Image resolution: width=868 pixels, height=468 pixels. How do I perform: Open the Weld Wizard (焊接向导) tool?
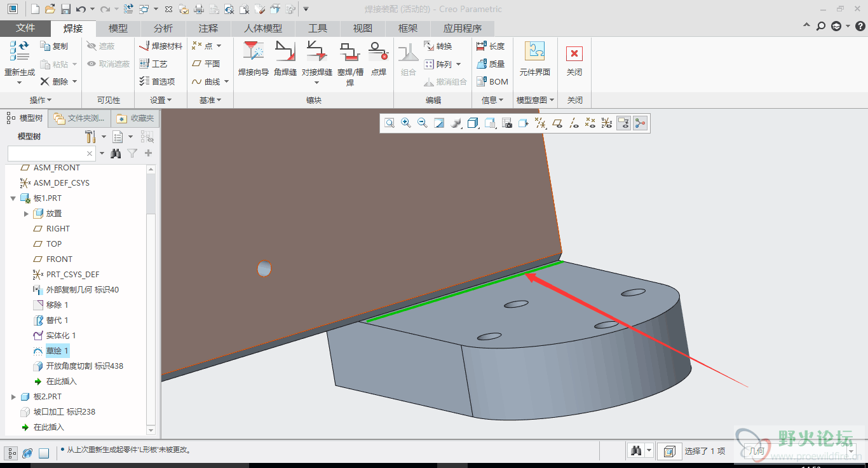click(x=254, y=59)
